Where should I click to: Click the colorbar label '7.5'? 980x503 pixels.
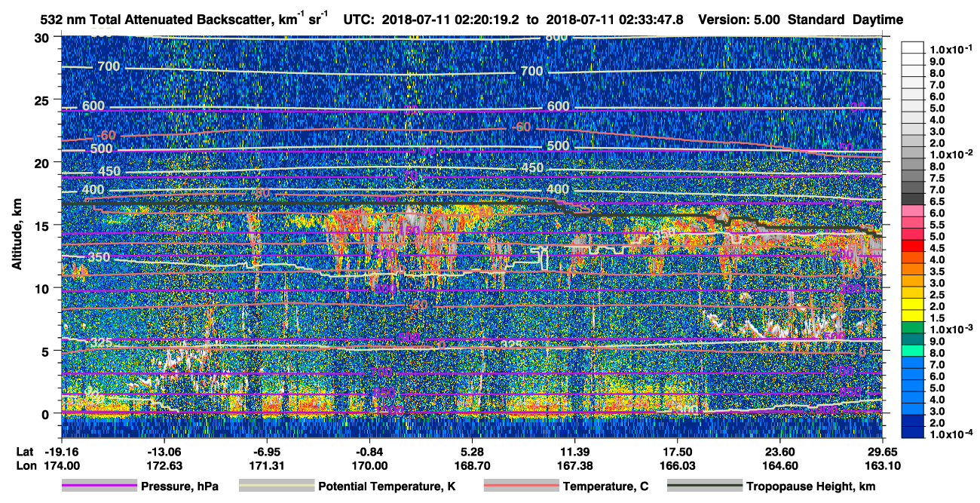[938, 178]
